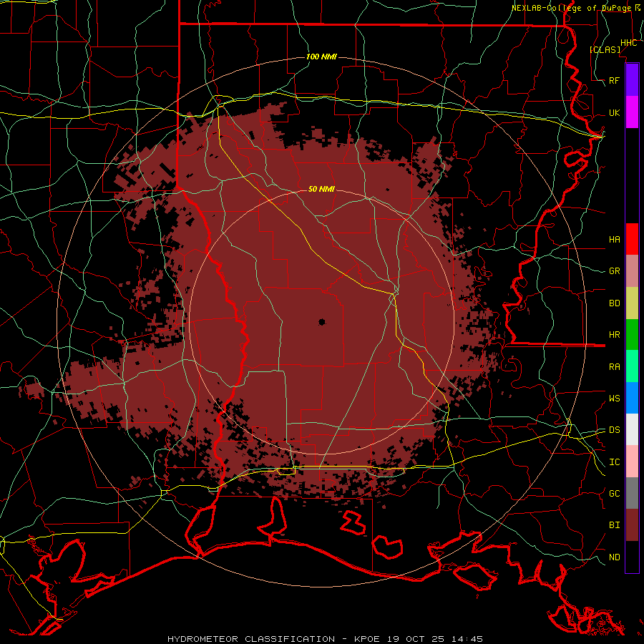
Task: Click the RF purple legend swatch
Action: [632, 80]
